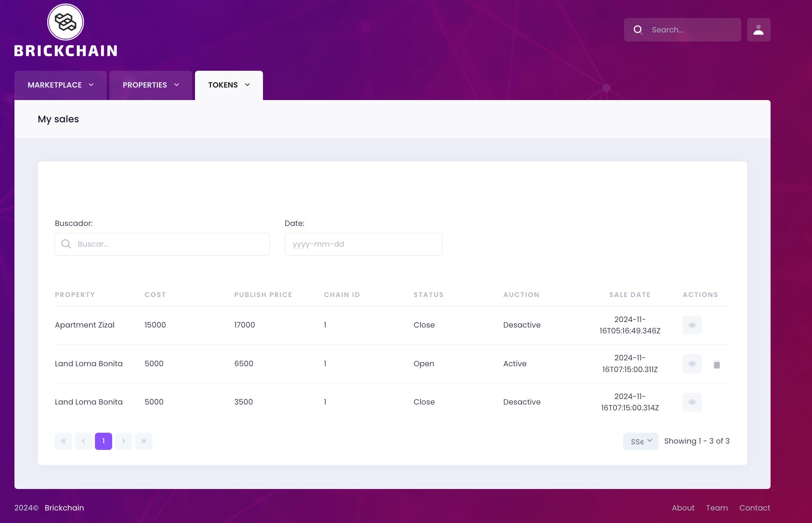The image size is (812, 523).
Task: View the Apartment Zizal sale details
Action: pos(692,325)
